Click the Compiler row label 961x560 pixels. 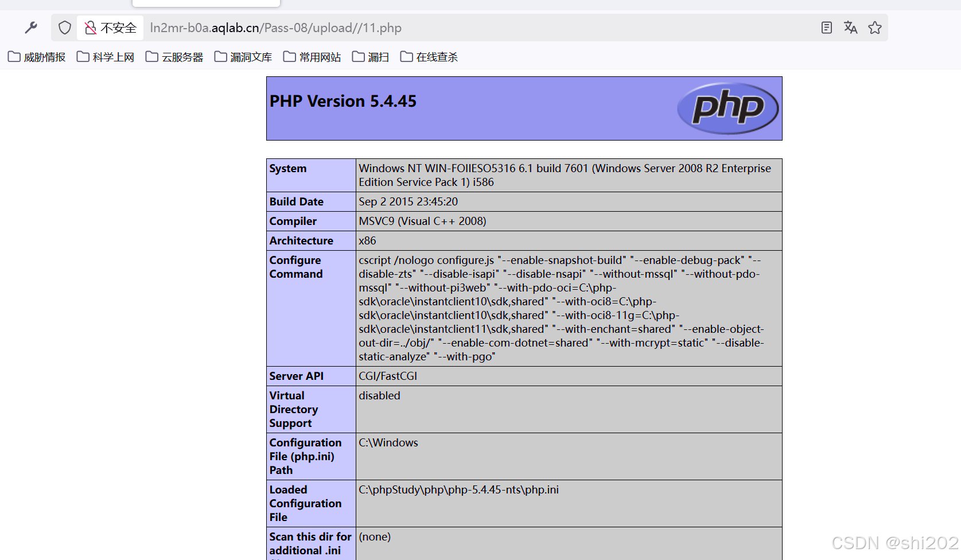tap(293, 221)
